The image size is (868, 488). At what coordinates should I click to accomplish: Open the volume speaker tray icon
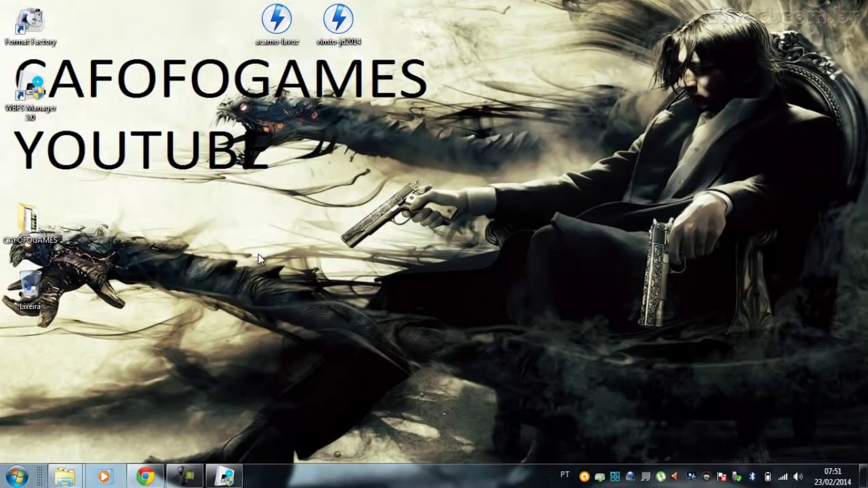798,476
